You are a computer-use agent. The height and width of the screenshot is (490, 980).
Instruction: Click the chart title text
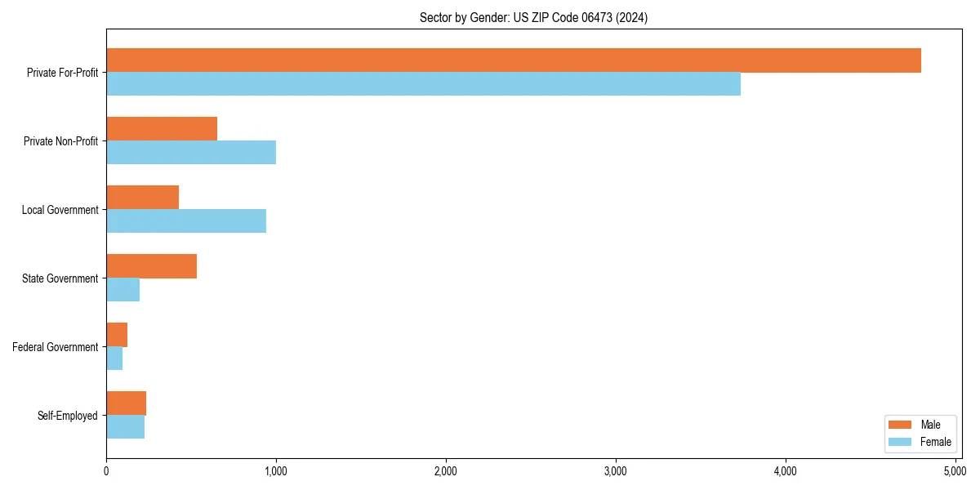pyautogui.click(x=533, y=17)
